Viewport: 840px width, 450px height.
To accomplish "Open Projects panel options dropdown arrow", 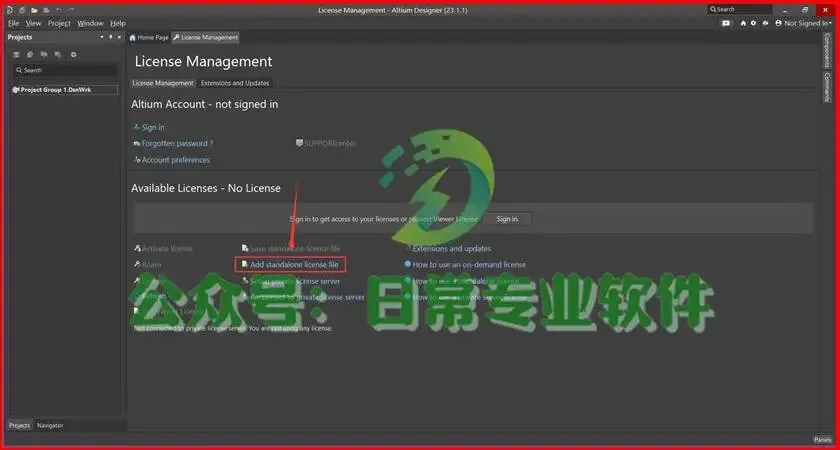I will [102, 38].
